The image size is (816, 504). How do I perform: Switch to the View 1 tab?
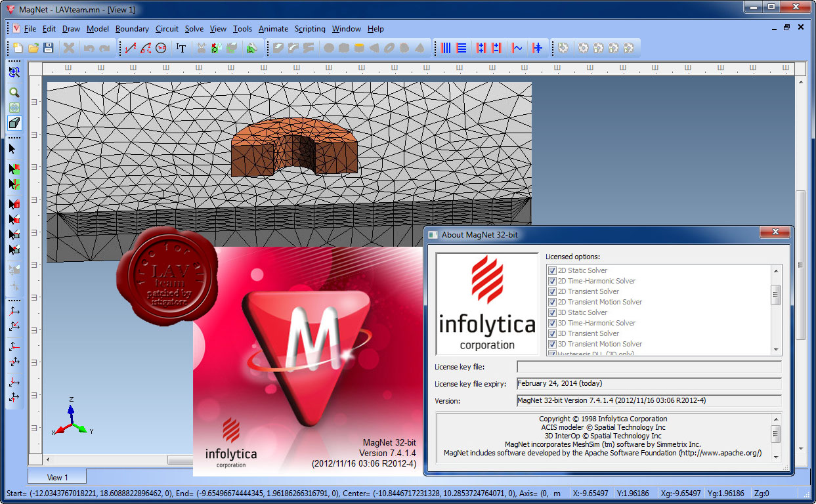[x=57, y=477]
